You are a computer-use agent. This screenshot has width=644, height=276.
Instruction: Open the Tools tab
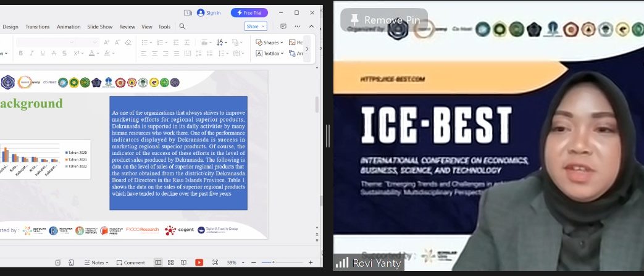tap(164, 27)
